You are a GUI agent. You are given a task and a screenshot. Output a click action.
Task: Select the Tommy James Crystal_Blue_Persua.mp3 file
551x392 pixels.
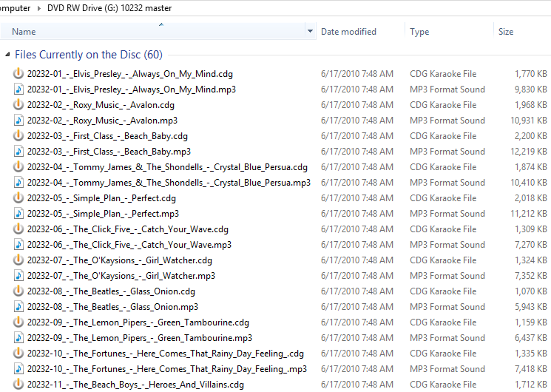169,183
